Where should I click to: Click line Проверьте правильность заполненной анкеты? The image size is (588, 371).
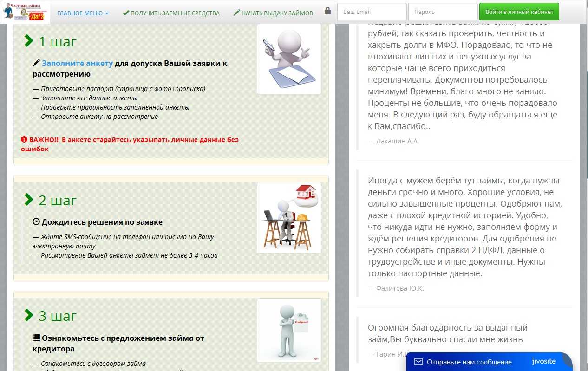[x=111, y=107]
